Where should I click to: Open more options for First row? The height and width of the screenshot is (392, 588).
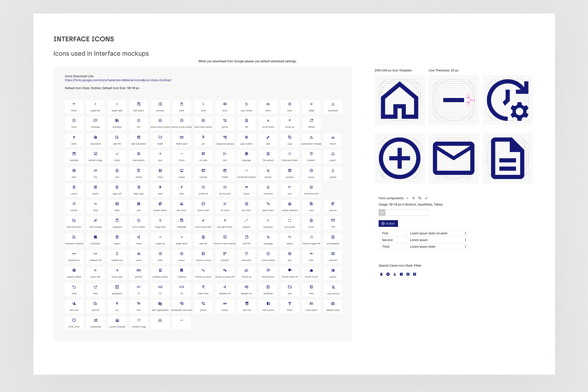click(x=465, y=233)
